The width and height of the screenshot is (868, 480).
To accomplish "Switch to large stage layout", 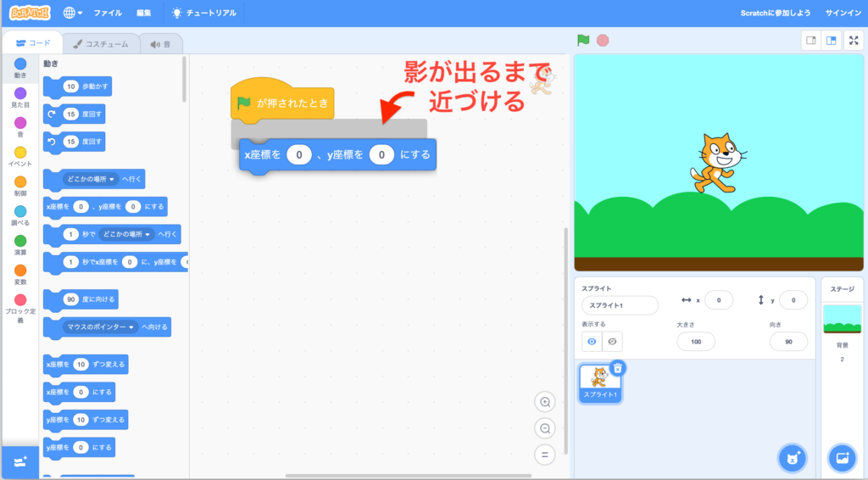I will click(831, 41).
